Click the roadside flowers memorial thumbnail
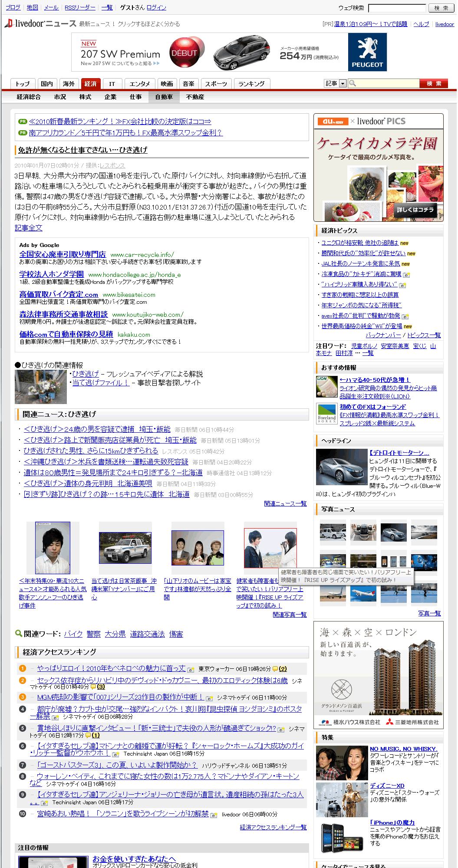 click(x=41, y=387)
